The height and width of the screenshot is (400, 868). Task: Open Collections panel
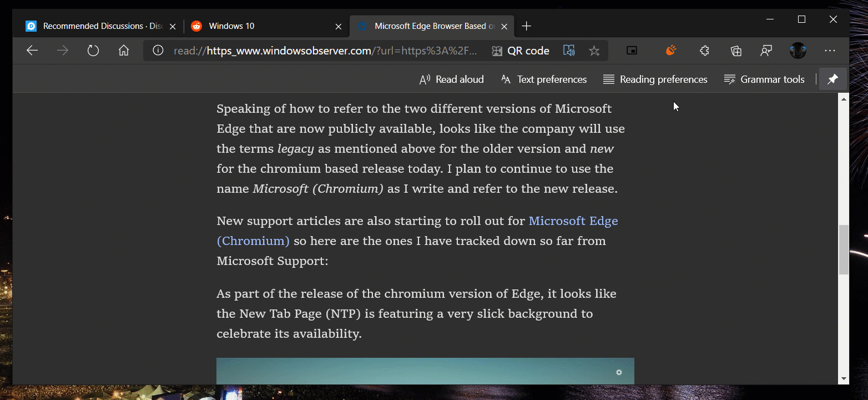(x=736, y=51)
